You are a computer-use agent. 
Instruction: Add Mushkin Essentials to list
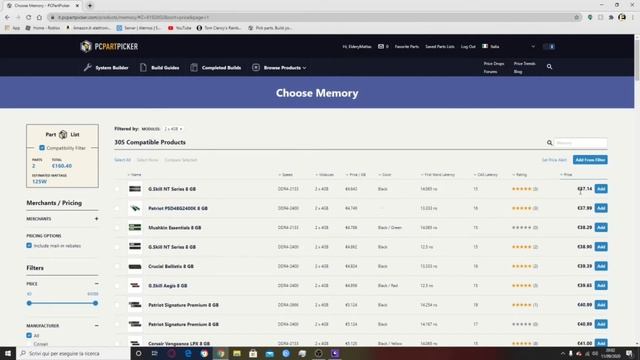tap(601, 227)
